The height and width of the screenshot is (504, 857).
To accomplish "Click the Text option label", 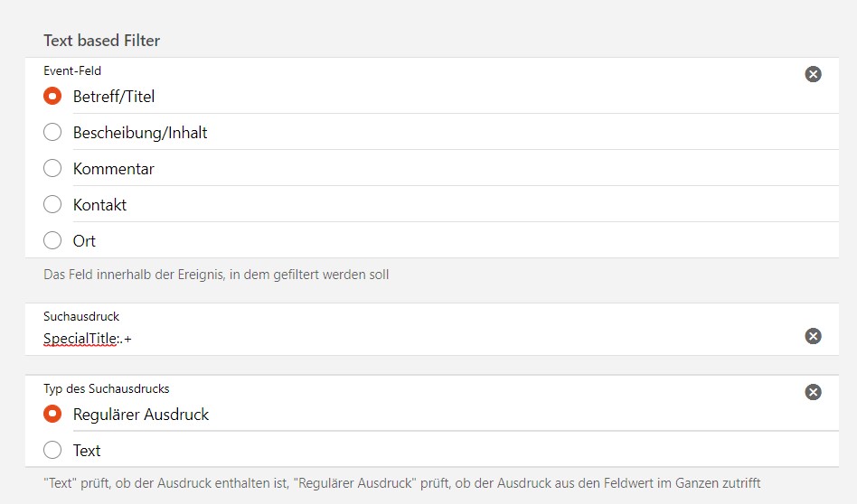I will [x=87, y=451].
